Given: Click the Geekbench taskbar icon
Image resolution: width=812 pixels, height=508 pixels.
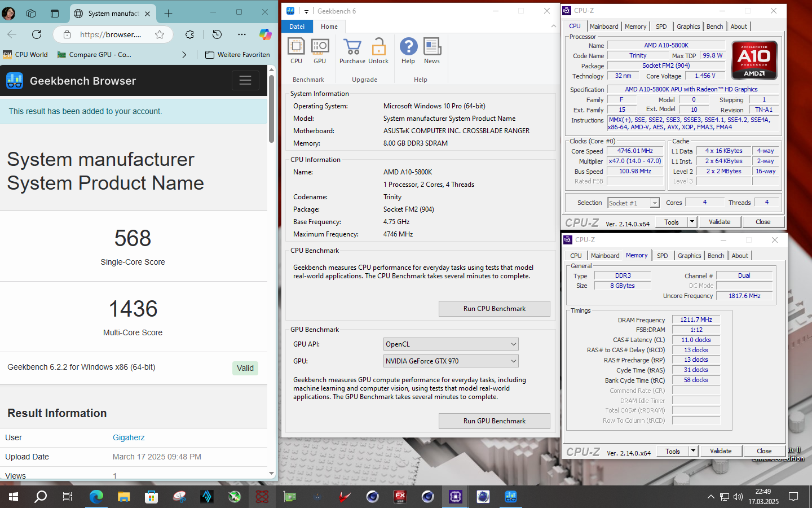Looking at the screenshot, I should coord(511,497).
